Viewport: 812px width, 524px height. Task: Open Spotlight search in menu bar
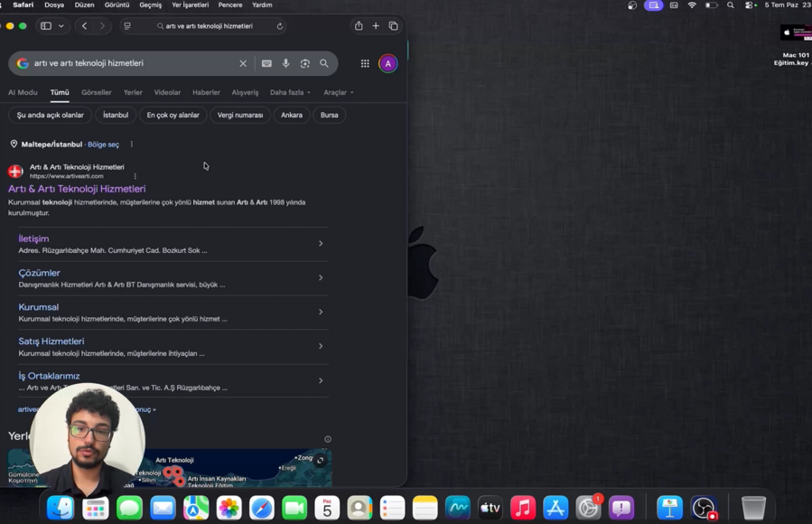tap(730, 5)
